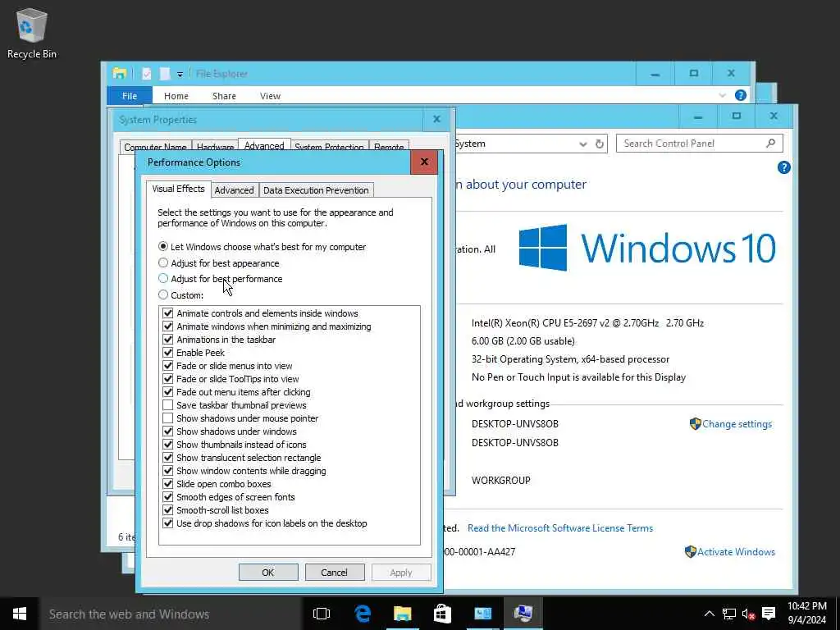The height and width of the screenshot is (630, 840).
Task: Toggle Use drop shadows for icon labels
Action: click(167, 523)
